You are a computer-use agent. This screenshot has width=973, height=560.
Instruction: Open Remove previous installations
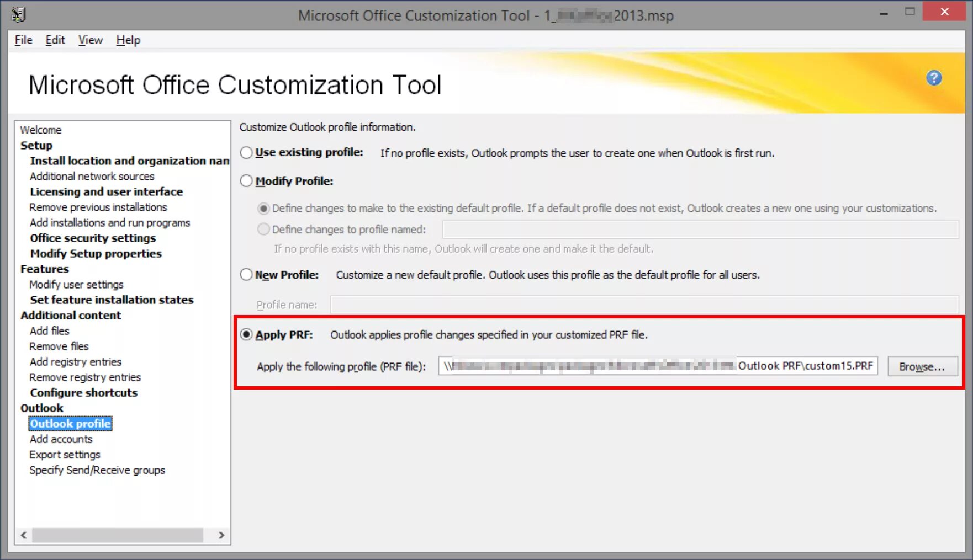pyautogui.click(x=98, y=207)
